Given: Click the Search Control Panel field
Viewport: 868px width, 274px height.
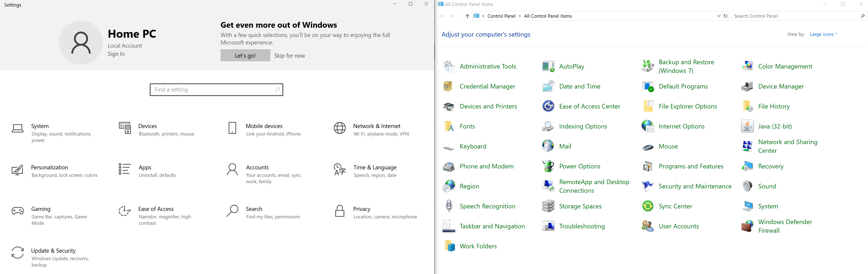Looking at the screenshot, I should (x=799, y=16).
